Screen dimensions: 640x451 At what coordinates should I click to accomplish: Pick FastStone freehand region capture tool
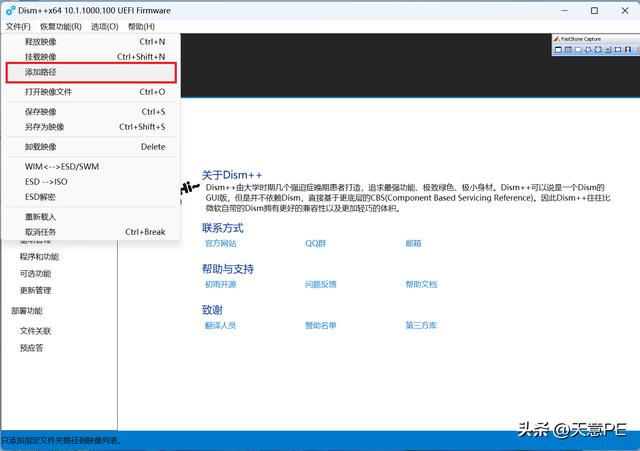tap(588, 49)
